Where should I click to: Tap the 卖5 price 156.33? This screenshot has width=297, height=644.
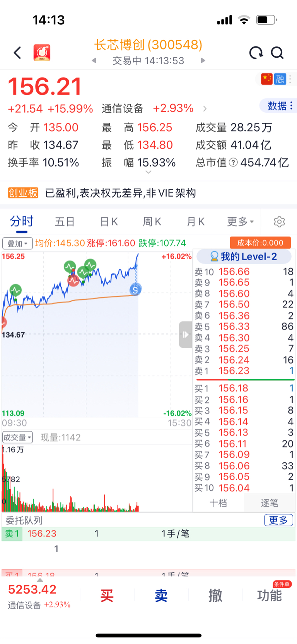click(x=234, y=326)
